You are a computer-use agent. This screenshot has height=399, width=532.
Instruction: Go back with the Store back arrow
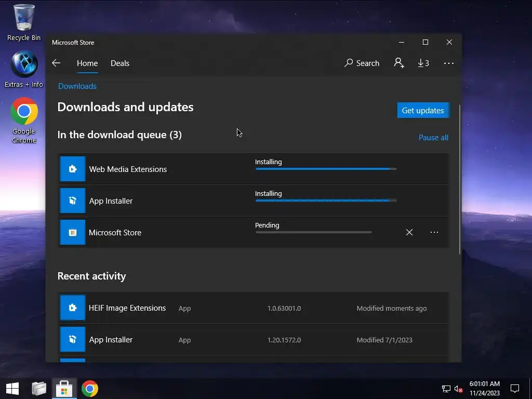tap(56, 63)
